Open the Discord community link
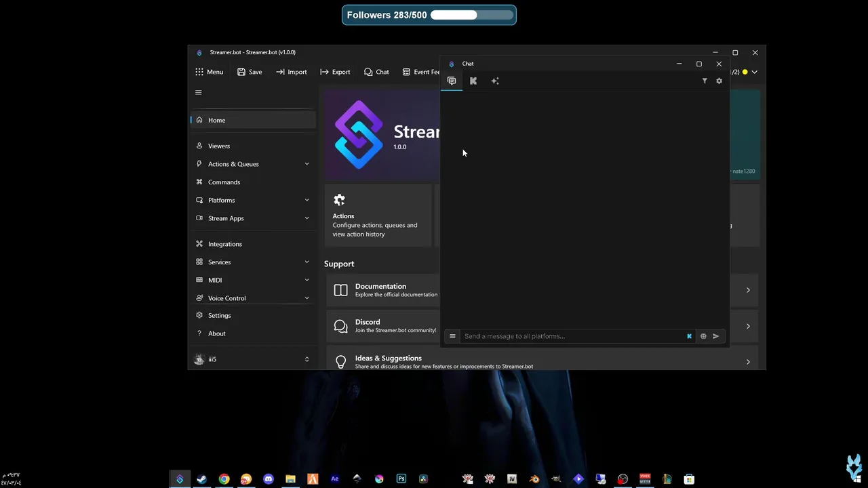 pyautogui.click(x=383, y=326)
